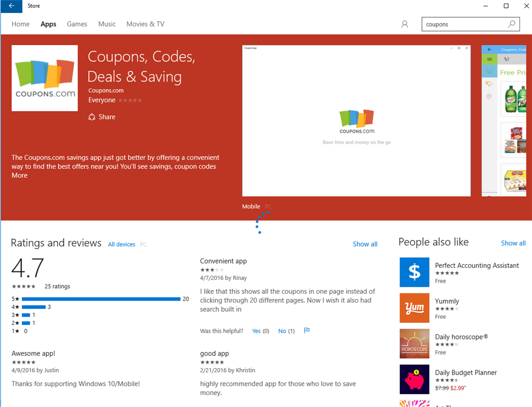The width and height of the screenshot is (532, 407).
Task: Click the app title Coupons, Codes, Deals & Saving
Action: [x=141, y=66]
